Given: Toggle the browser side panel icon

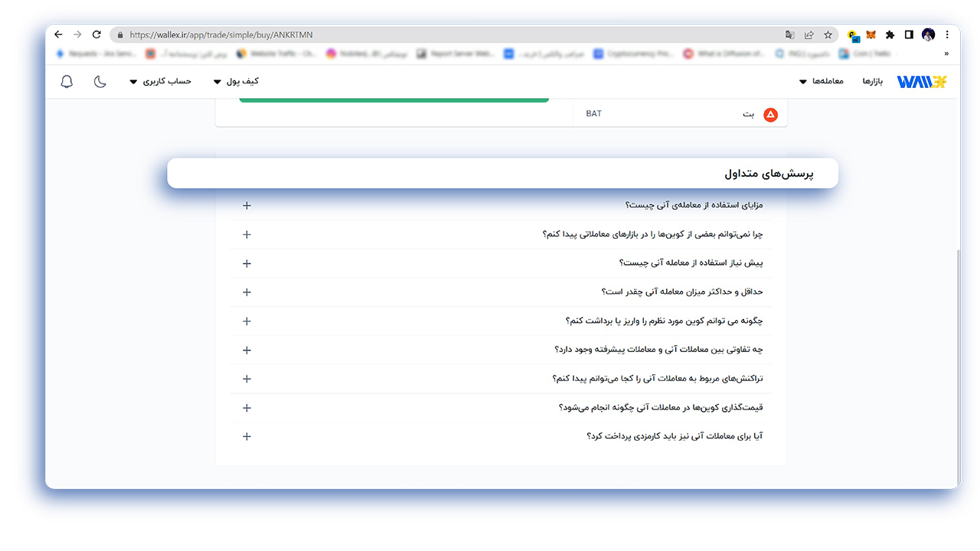Looking at the screenshot, I should coord(909,34).
